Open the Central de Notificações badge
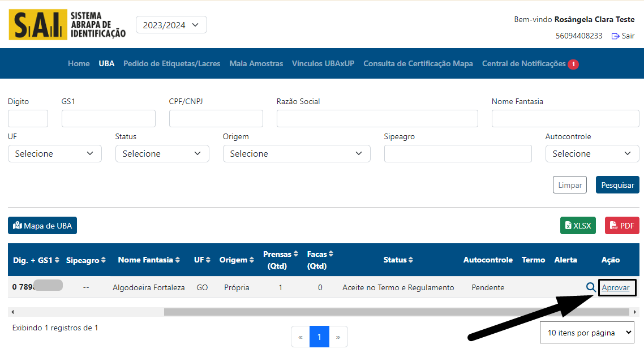 point(573,64)
